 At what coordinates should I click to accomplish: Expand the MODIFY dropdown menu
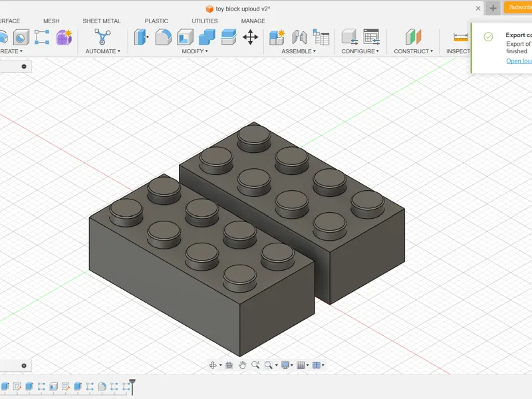coord(195,51)
